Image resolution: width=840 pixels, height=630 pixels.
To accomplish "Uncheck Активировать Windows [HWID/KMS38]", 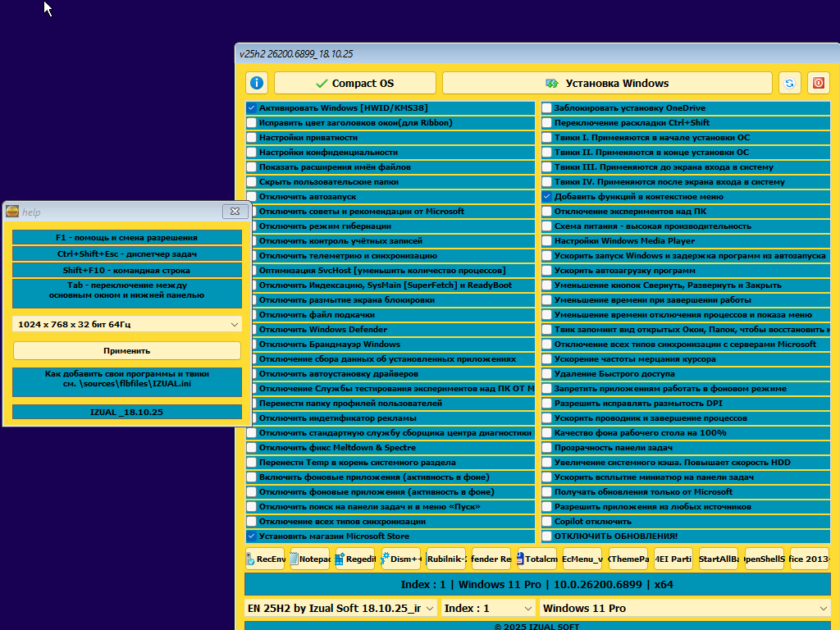I will pyautogui.click(x=252, y=108).
